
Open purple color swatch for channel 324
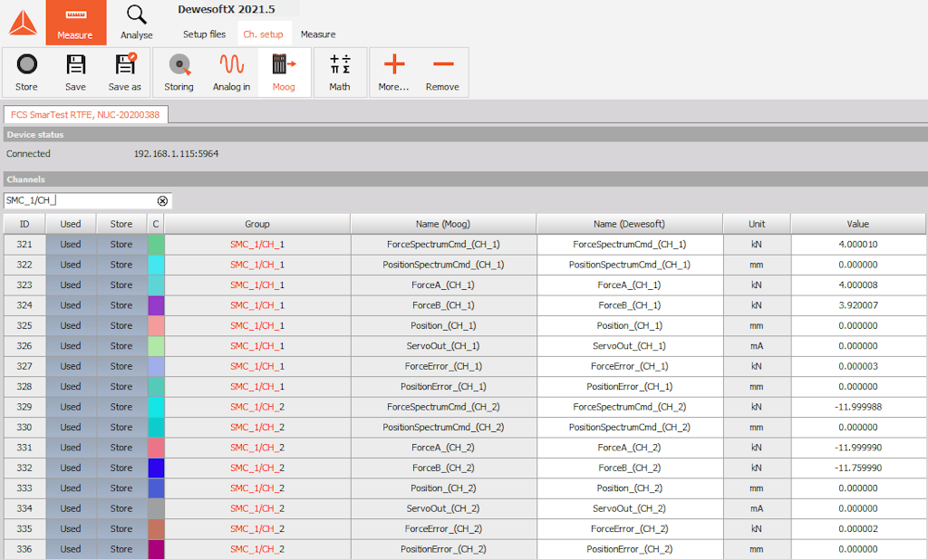coord(156,305)
